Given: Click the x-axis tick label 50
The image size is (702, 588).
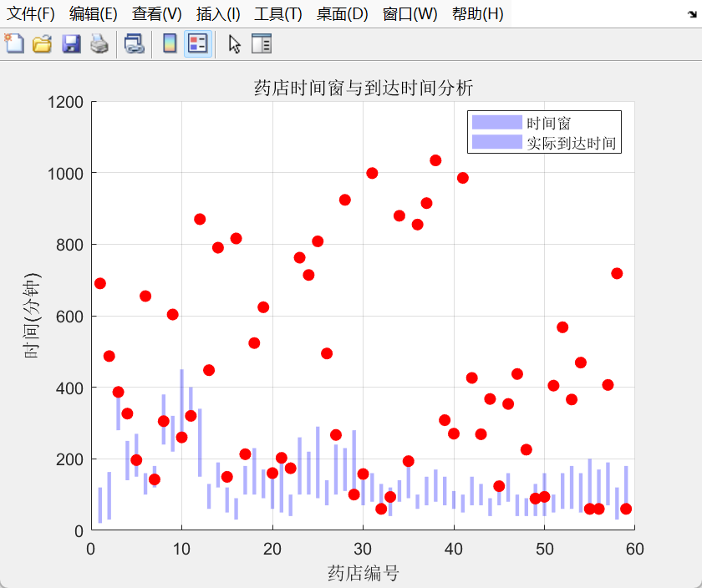Looking at the screenshot, I should pos(544,549).
